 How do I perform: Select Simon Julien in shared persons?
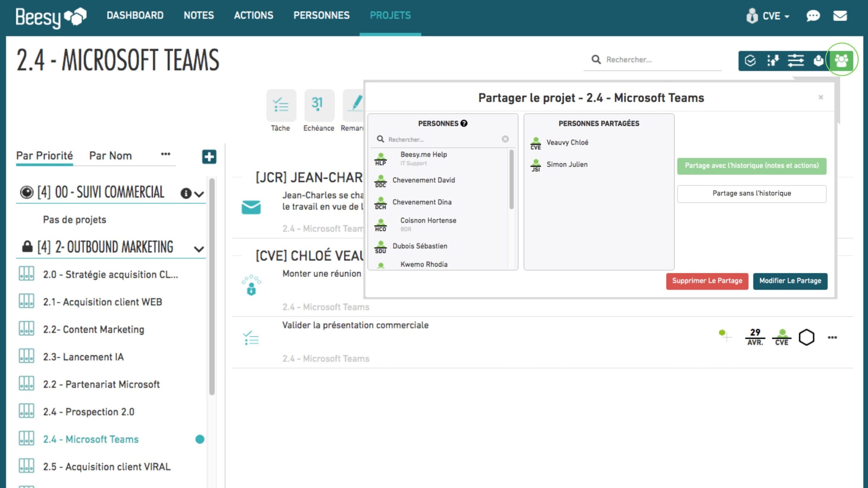[x=567, y=164]
